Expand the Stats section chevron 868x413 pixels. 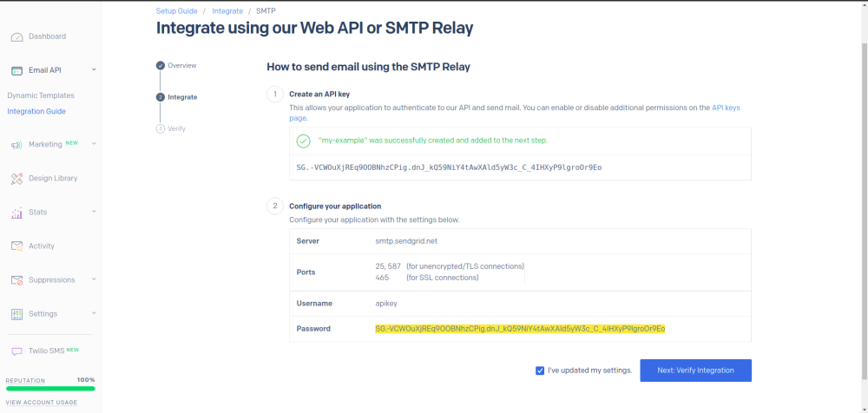[x=94, y=212]
